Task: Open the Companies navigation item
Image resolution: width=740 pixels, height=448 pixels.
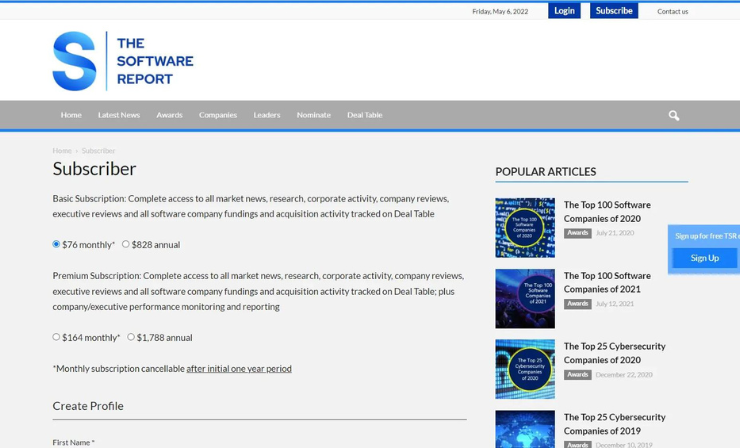Action: (218, 115)
